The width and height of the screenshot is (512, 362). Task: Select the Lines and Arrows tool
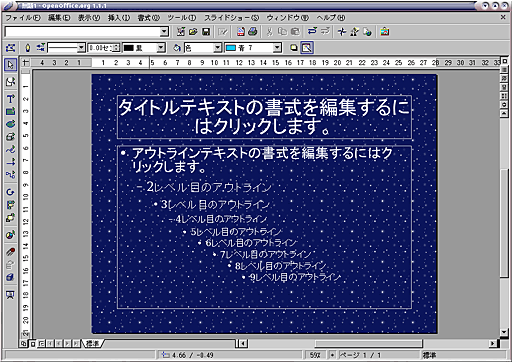point(11,162)
